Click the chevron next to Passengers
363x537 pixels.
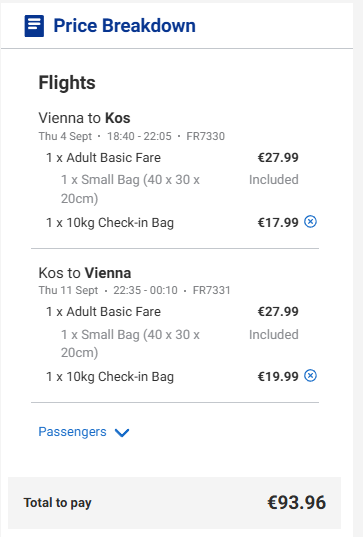tap(122, 433)
